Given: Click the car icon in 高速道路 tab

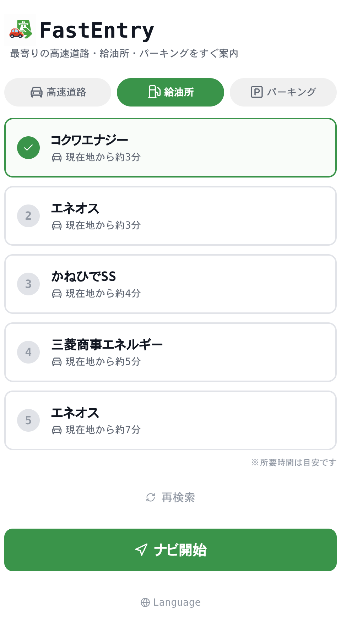Looking at the screenshot, I should pyautogui.click(x=37, y=92).
